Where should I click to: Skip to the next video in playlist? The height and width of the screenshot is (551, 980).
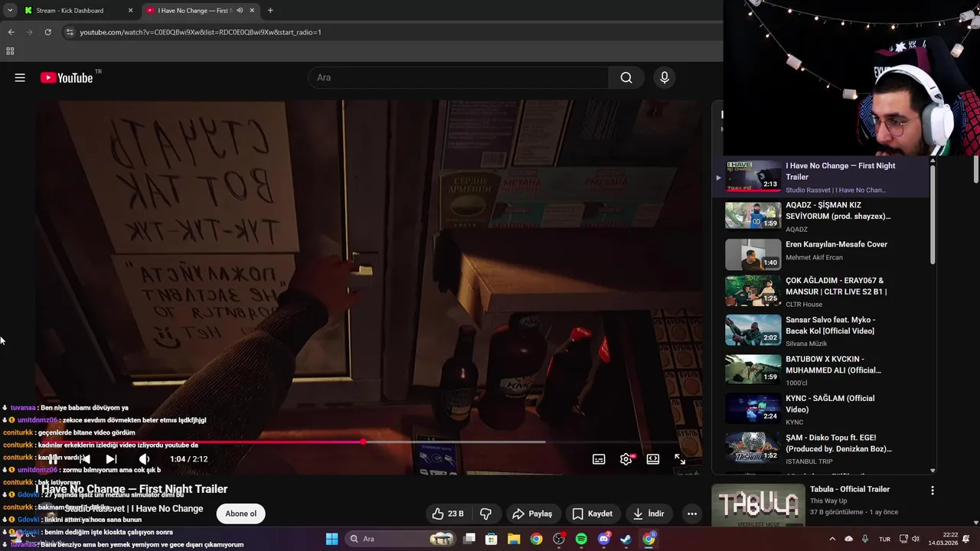point(111,459)
